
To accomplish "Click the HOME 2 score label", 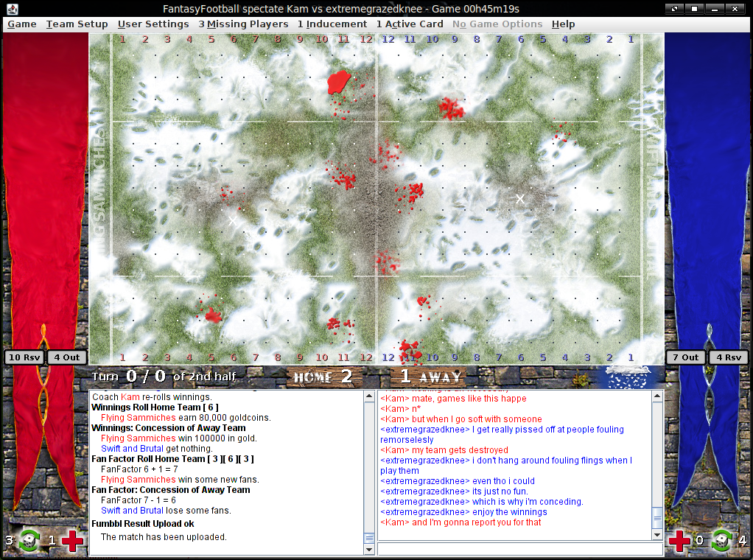I will 323,377.
